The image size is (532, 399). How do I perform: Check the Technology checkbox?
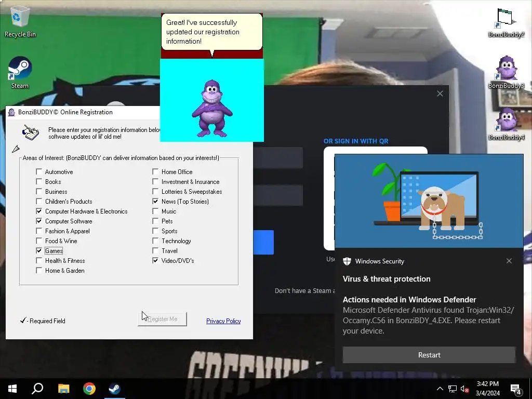coord(155,241)
